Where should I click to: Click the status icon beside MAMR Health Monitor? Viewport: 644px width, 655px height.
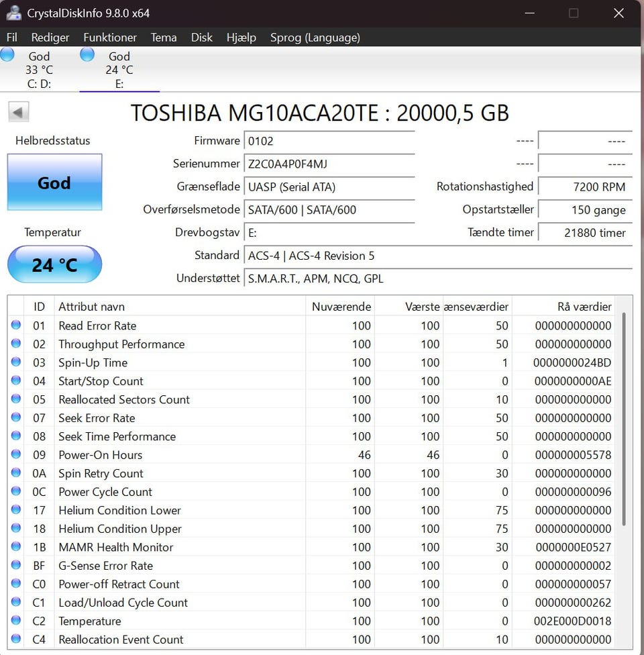click(x=15, y=547)
